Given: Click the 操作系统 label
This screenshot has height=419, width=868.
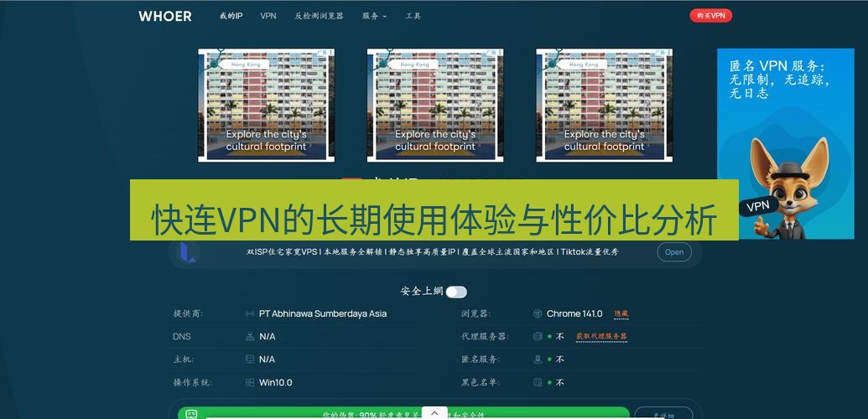Looking at the screenshot, I should coord(192,382).
